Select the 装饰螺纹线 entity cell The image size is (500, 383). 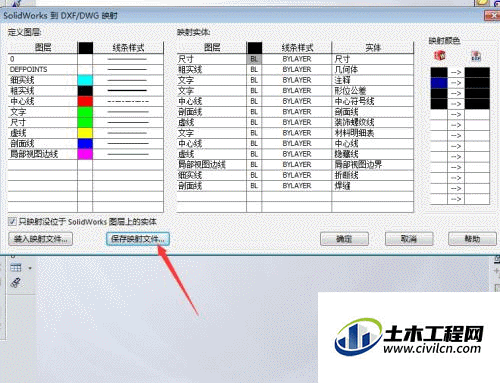click(x=373, y=122)
